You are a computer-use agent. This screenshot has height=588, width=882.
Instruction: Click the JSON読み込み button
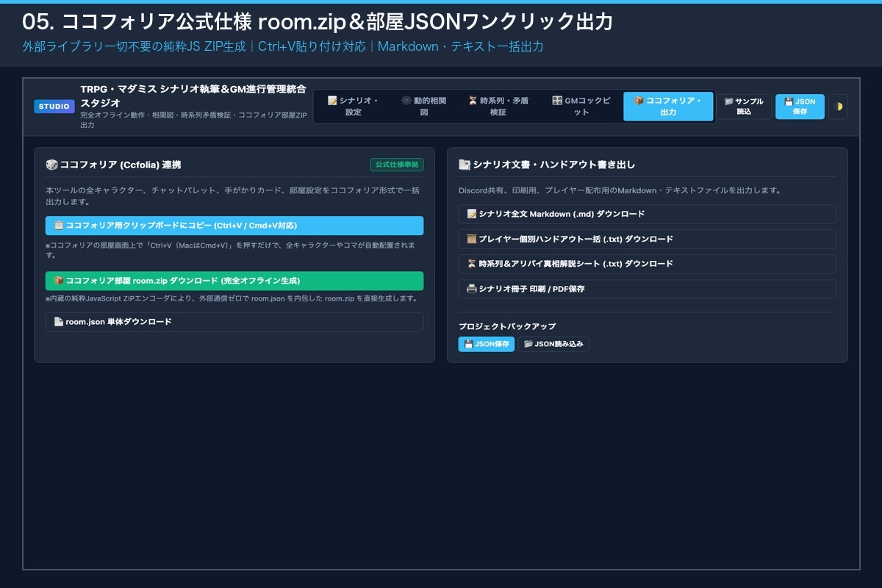click(x=553, y=344)
